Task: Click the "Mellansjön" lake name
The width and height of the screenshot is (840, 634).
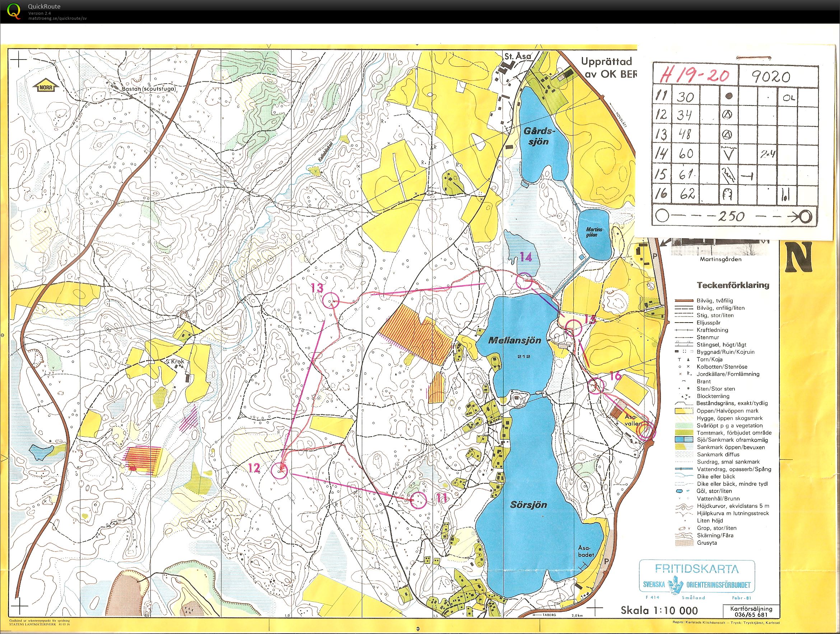Action: point(514,340)
